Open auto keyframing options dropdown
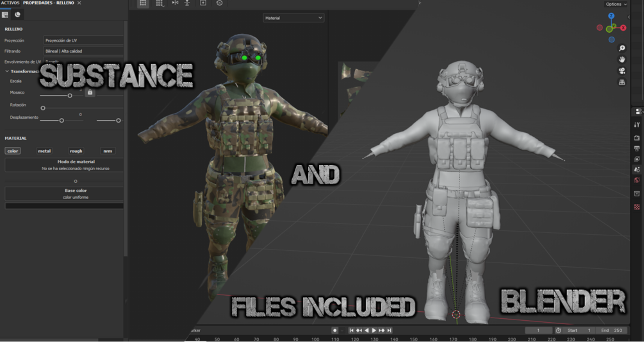The height and width of the screenshot is (342, 644). tap(342, 330)
